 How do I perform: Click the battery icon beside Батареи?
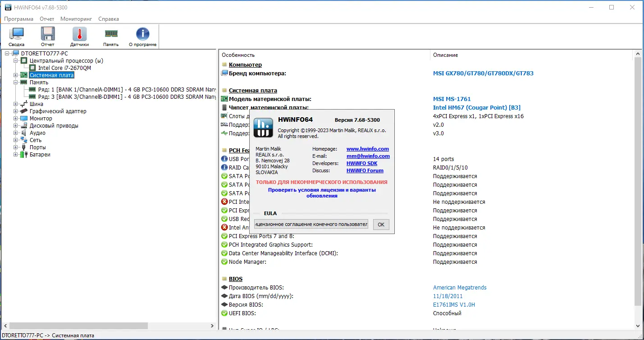click(24, 155)
